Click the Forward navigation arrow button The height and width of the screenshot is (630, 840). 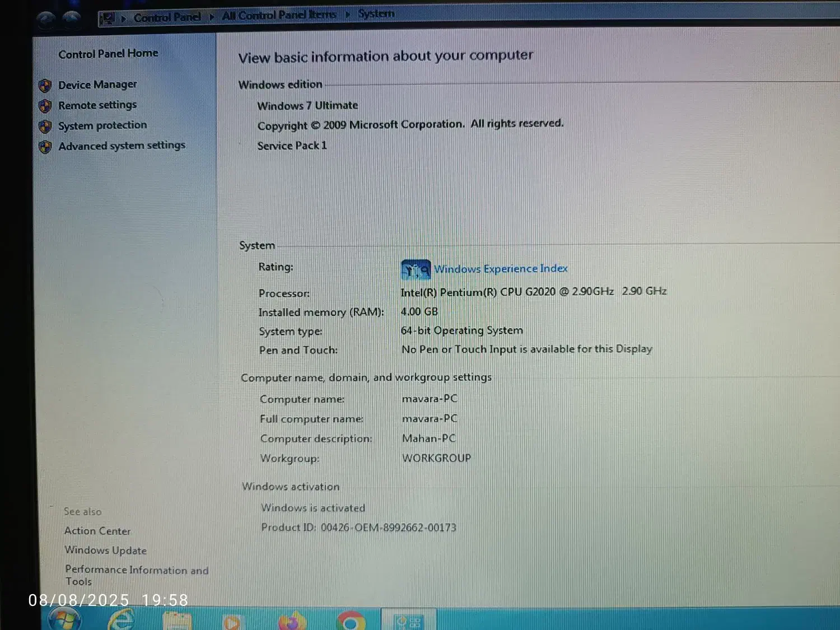(x=72, y=19)
